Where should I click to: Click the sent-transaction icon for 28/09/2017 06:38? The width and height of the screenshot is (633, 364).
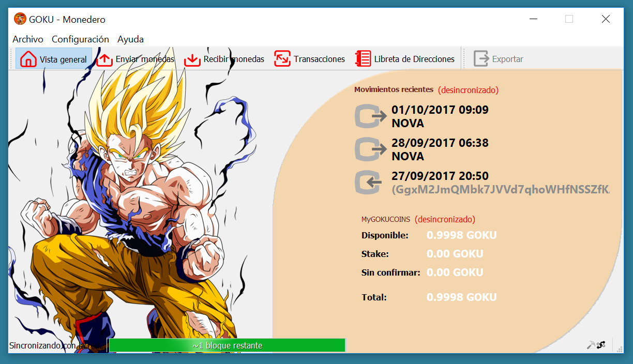370,149
